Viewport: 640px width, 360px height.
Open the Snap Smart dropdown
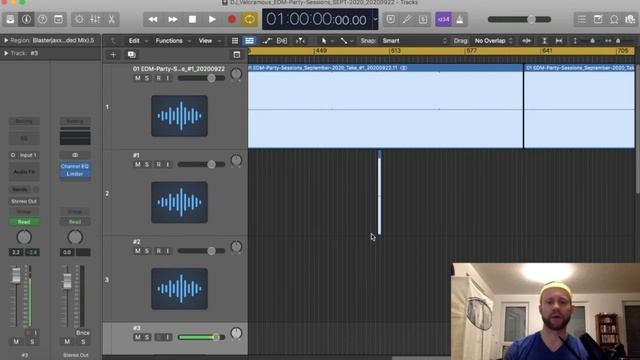413,40
